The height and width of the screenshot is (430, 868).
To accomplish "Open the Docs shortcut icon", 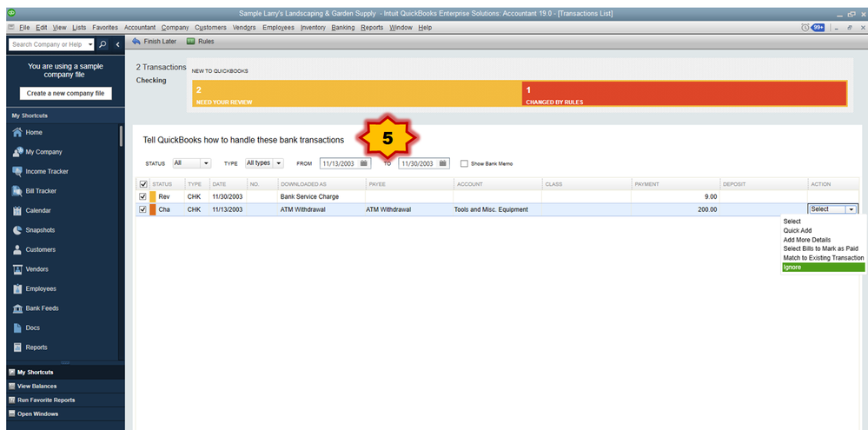I will [17, 327].
